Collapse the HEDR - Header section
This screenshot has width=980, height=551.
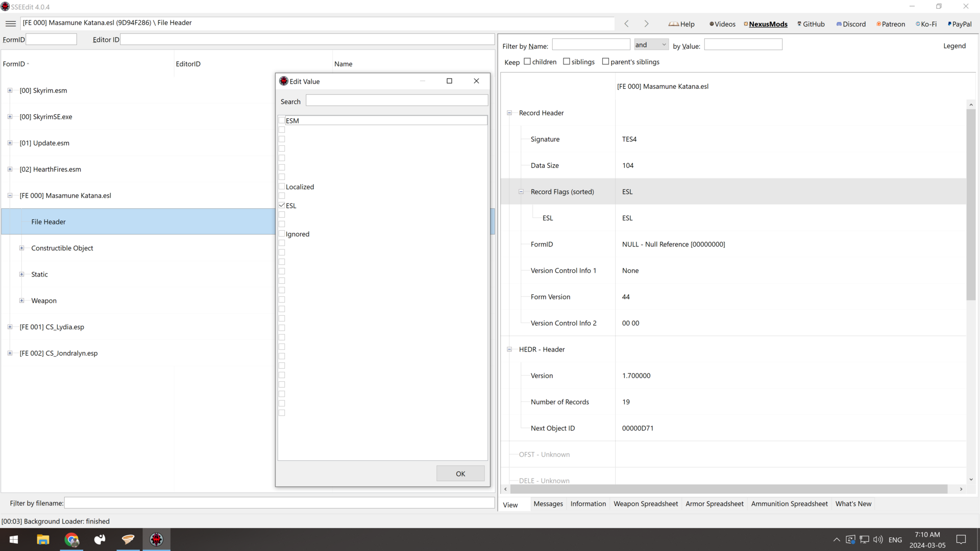[x=509, y=349]
